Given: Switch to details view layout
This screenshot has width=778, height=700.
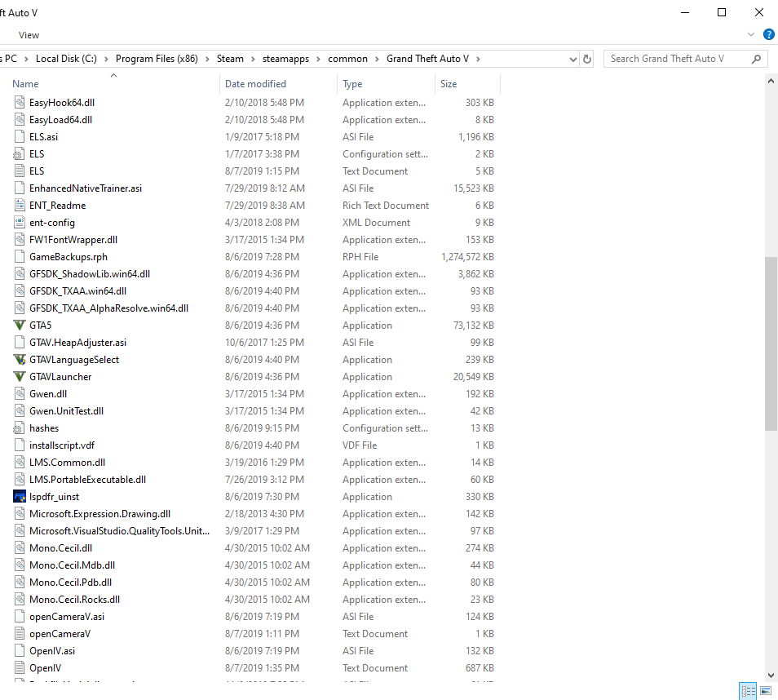Looking at the screenshot, I should click(748, 690).
